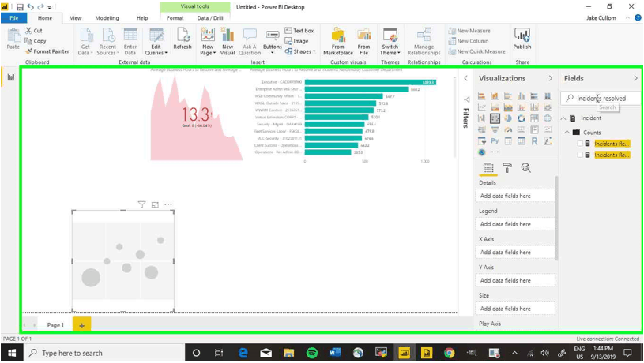Click Enter Data in the ribbon
644x363 pixels.
point(130,41)
